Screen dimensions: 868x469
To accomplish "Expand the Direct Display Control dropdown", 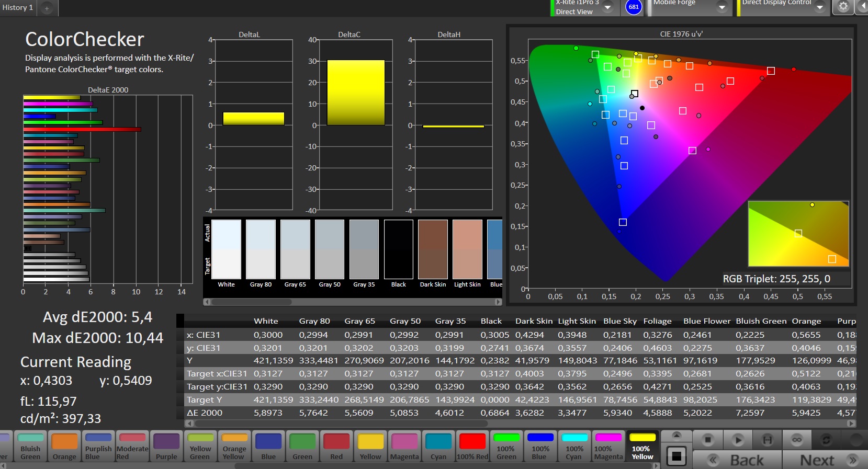I will coord(820,7).
